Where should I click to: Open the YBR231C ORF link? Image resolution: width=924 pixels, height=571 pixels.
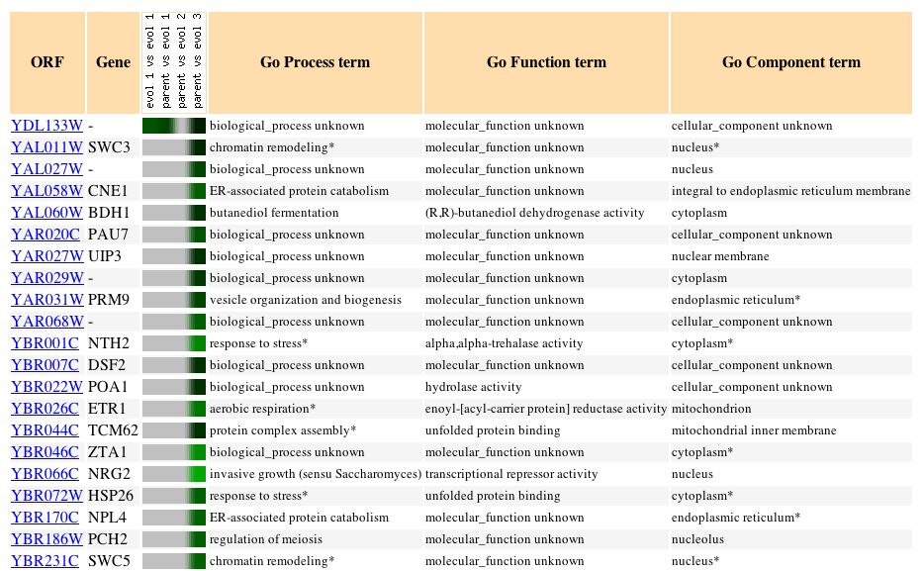pos(46,561)
